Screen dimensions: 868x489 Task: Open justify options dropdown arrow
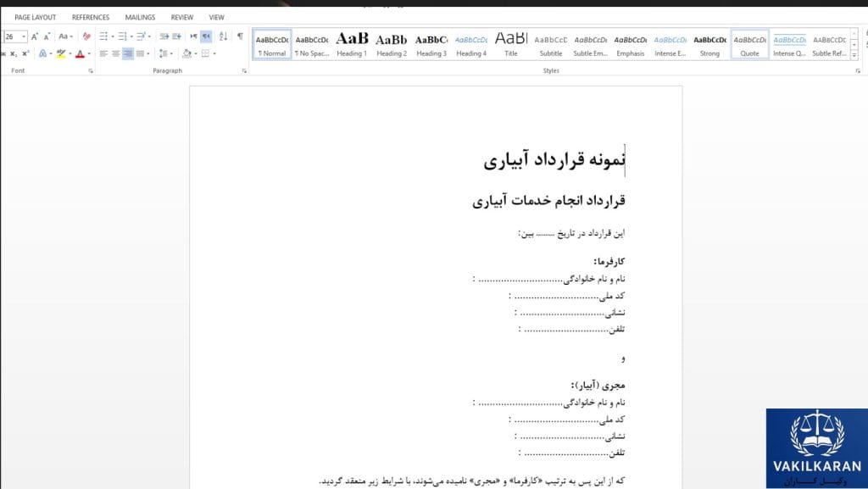pos(148,53)
